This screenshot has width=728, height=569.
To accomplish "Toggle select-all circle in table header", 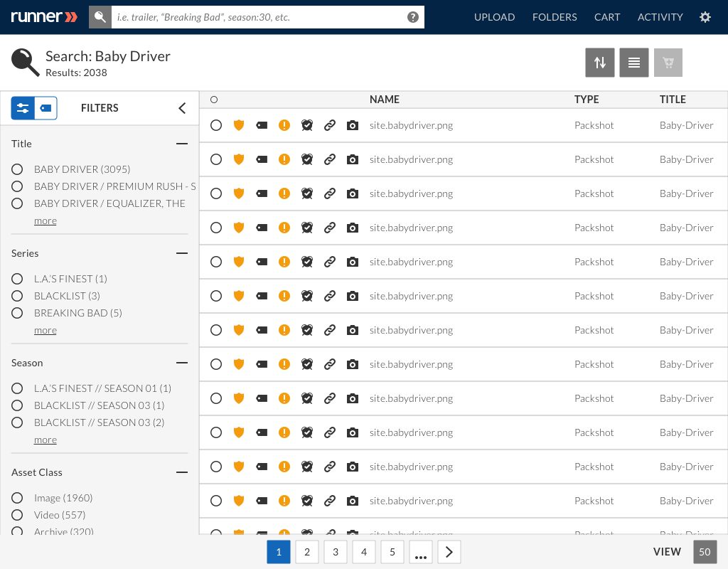I will point(214,100).
